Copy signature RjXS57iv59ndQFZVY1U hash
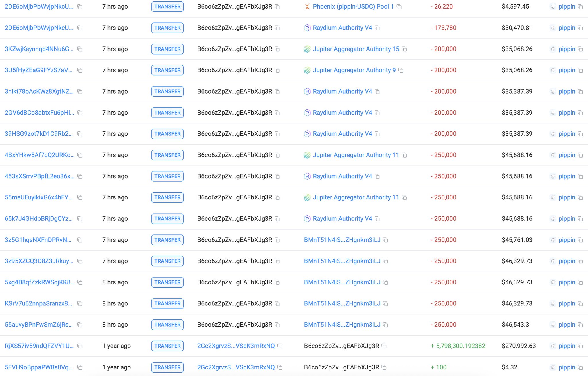The width and height of the screenshot is (588, 376). point(80,346)
